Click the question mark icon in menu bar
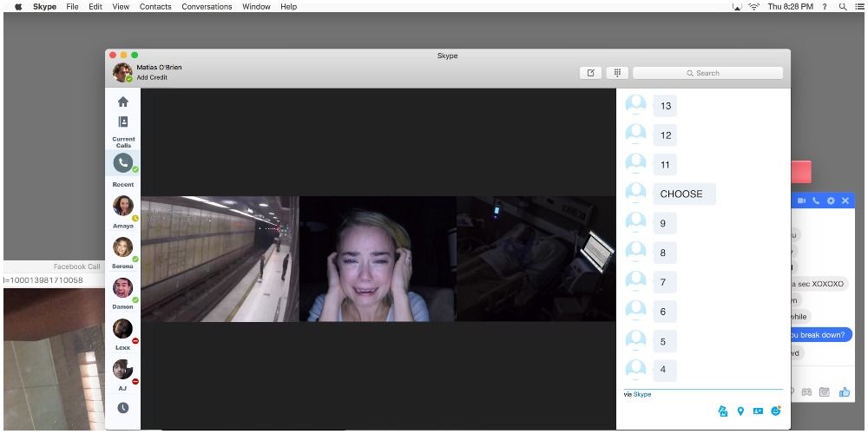This screenshot has width=868, height=434. [825, 7]
